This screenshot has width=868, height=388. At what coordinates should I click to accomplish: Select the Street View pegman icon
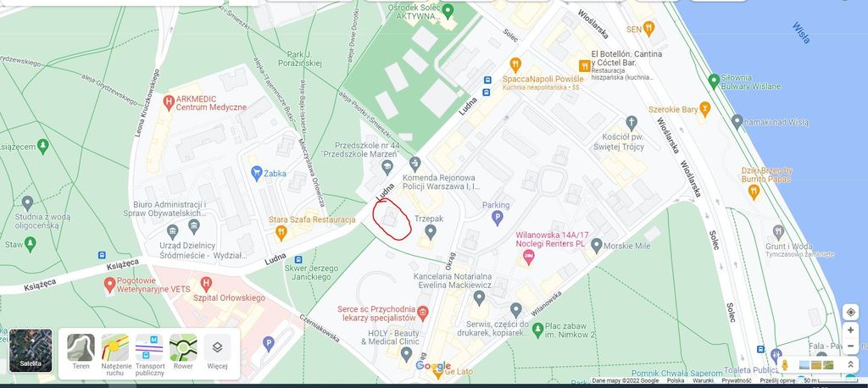tap(784, 365)
